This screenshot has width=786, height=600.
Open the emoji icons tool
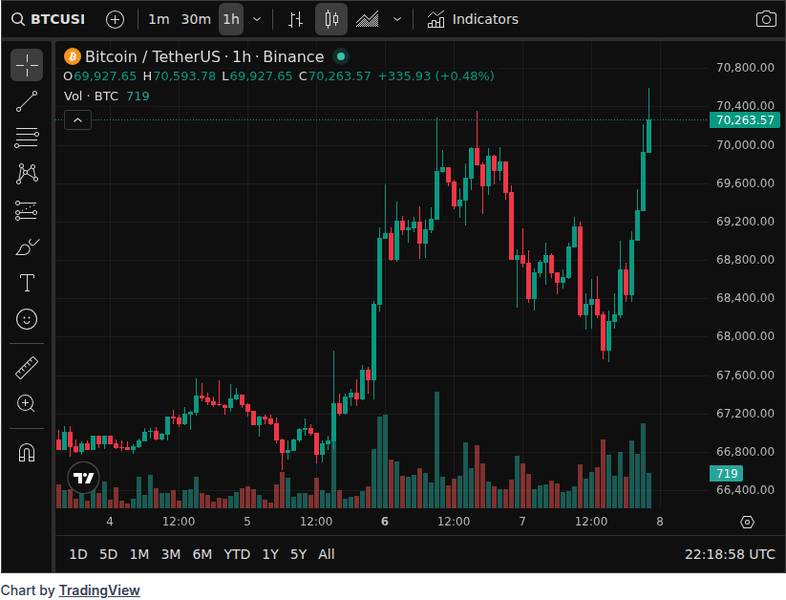coord(27,319)
